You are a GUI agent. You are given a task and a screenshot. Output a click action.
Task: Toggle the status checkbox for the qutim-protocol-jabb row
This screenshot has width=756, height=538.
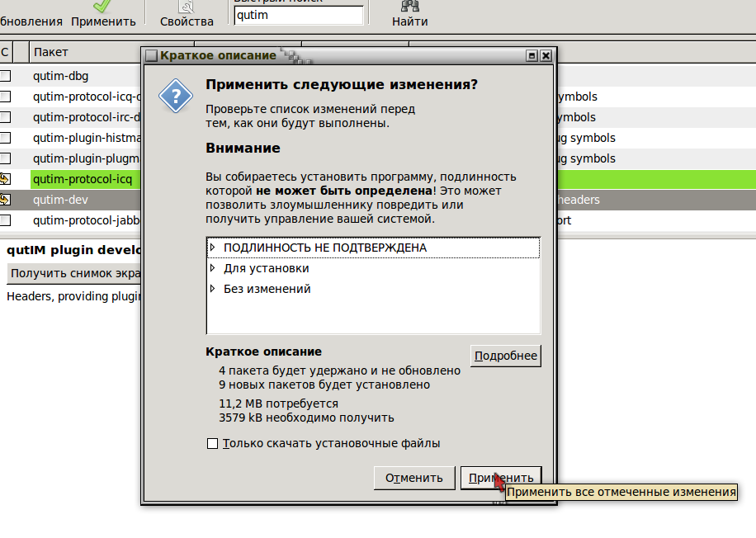tap(6, 220)
